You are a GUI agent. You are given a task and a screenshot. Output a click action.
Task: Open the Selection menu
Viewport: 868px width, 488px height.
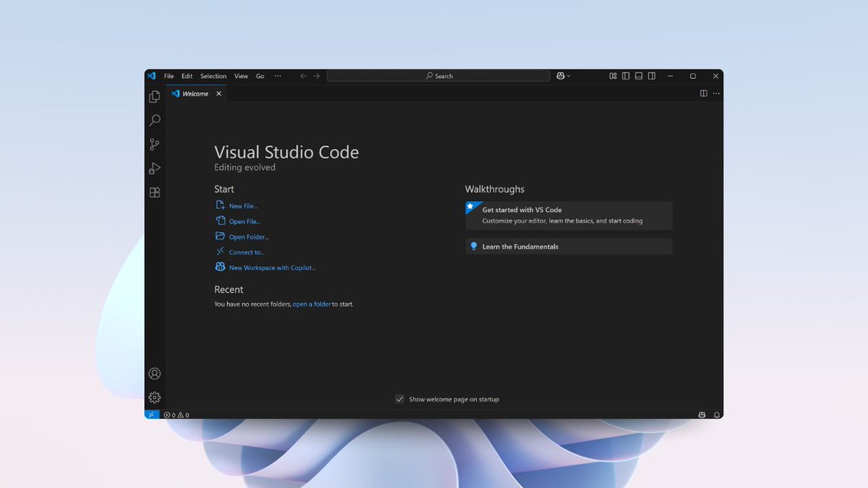pyautogui.click(x=213, y=76)
